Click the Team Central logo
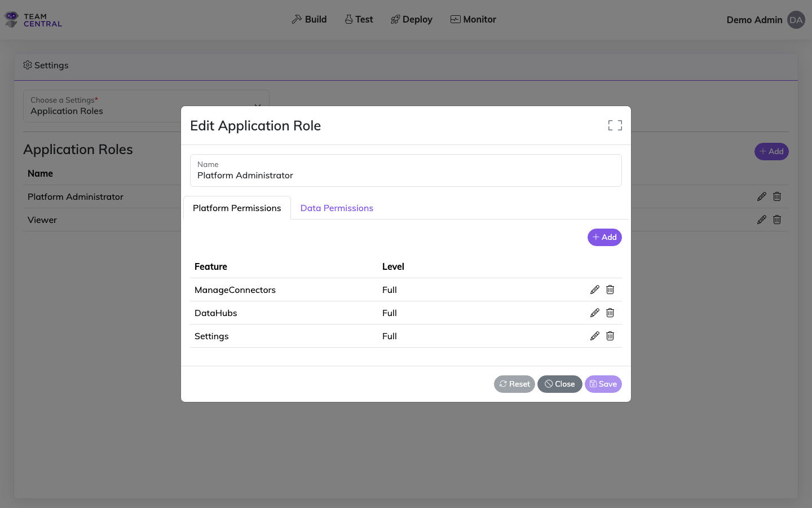The width and height of the screenshot is (812, 508). pos(32,20)
